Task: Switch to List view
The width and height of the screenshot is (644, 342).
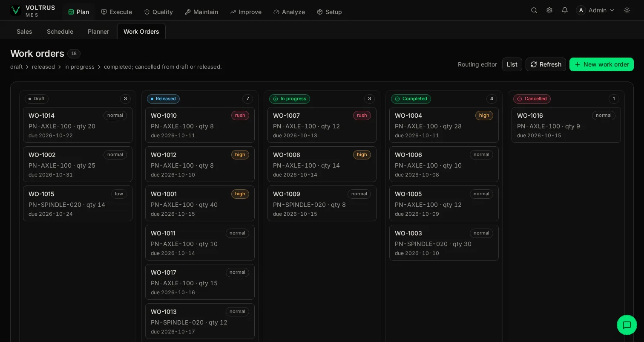Action: click(x=512, y=64)
